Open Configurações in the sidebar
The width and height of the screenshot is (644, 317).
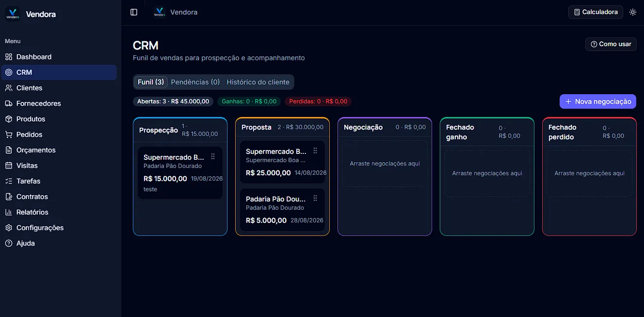59,228
